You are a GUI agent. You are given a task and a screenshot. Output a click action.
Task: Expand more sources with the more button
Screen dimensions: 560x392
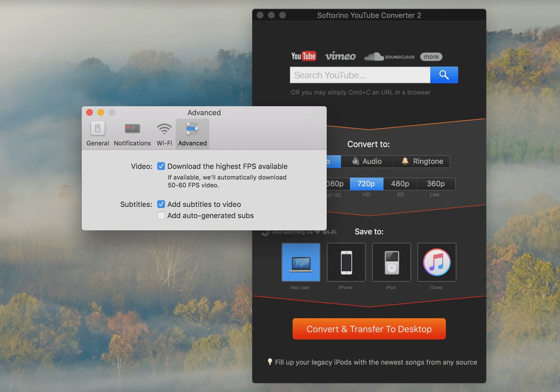click(x=431, y=56)
